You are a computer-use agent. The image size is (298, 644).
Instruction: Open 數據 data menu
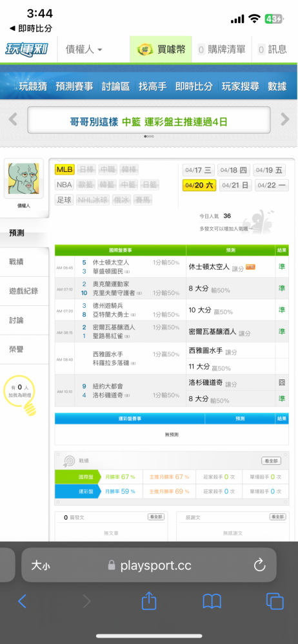(x=277, y=86)
